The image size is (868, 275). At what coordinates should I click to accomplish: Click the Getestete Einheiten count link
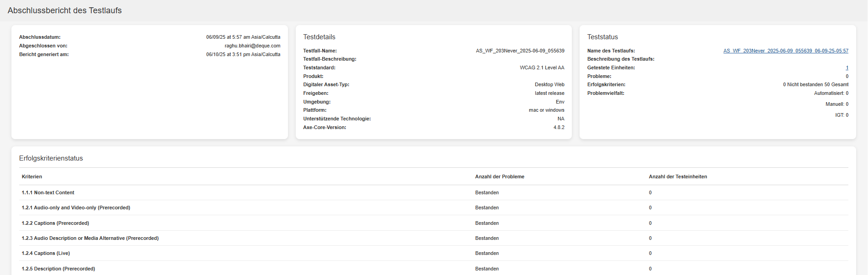click(x=847, y=68)
